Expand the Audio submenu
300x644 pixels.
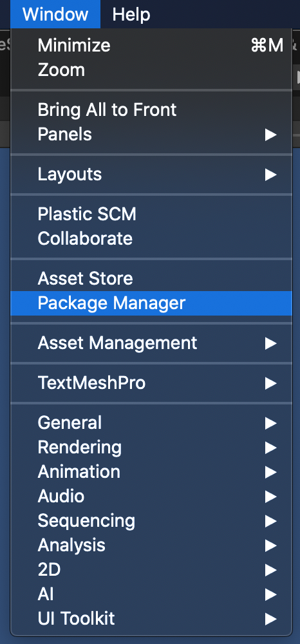(x=151, y=497)
